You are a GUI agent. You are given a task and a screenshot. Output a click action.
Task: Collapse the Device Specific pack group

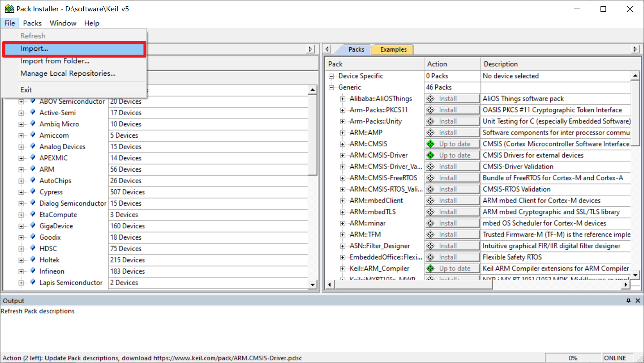click(331, 76)
